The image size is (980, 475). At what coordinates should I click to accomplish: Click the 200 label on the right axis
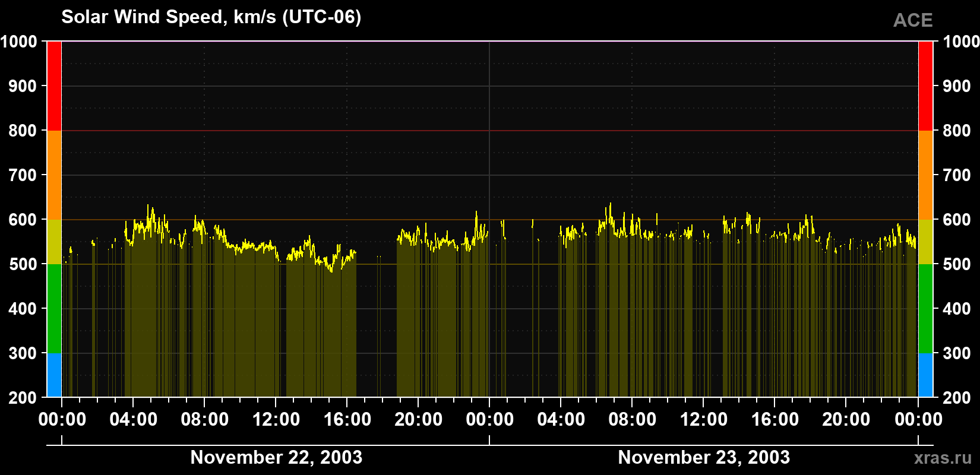957,398
